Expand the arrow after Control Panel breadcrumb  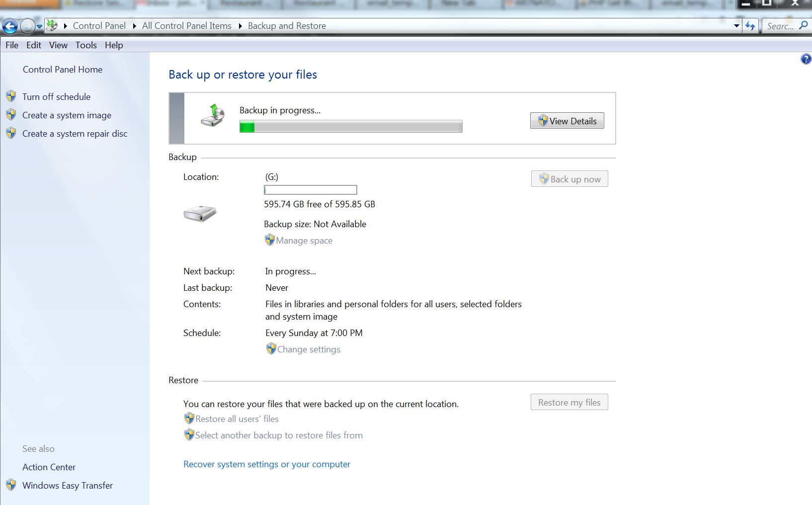point(134,26)
